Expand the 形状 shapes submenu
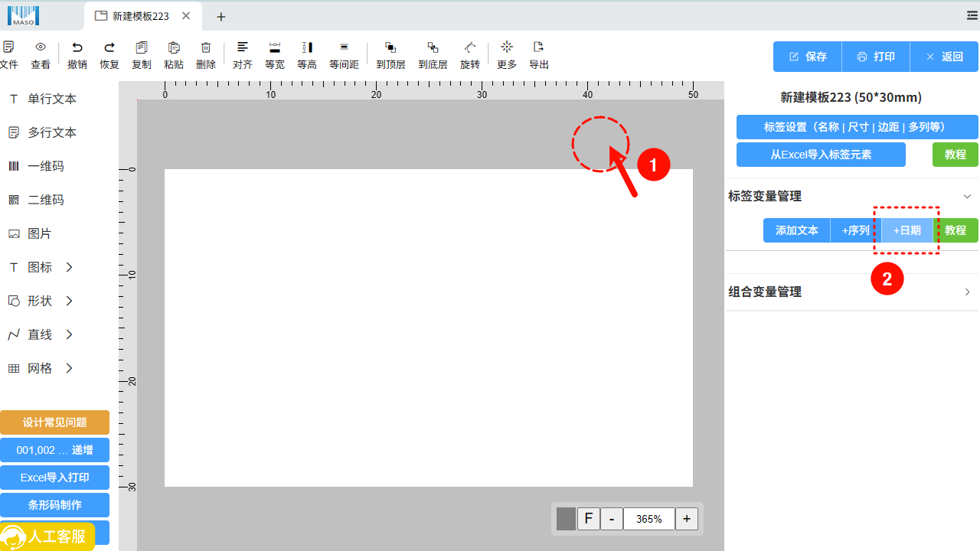The image size is (980, 551). (x=69, y=301)
